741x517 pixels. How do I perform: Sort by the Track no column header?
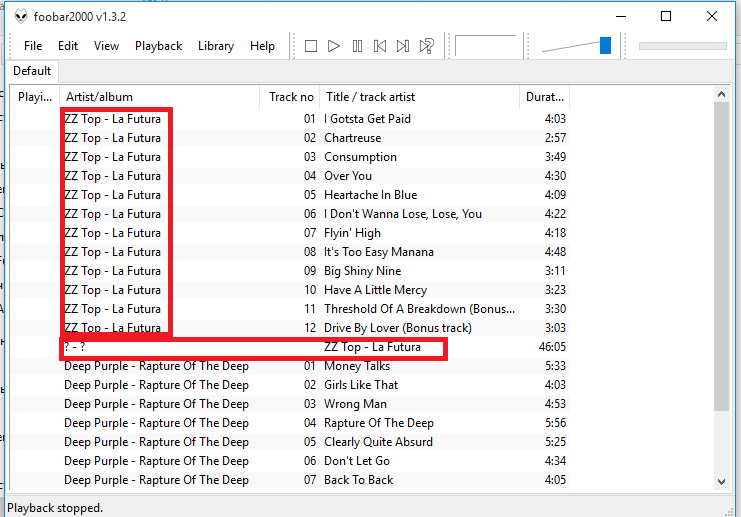(x=291, y=97)
